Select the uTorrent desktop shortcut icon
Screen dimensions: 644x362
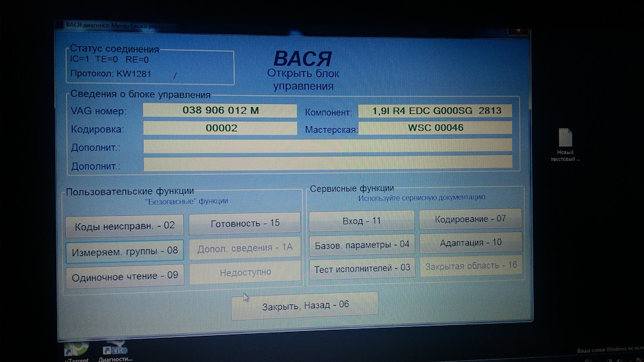point(76,352)
